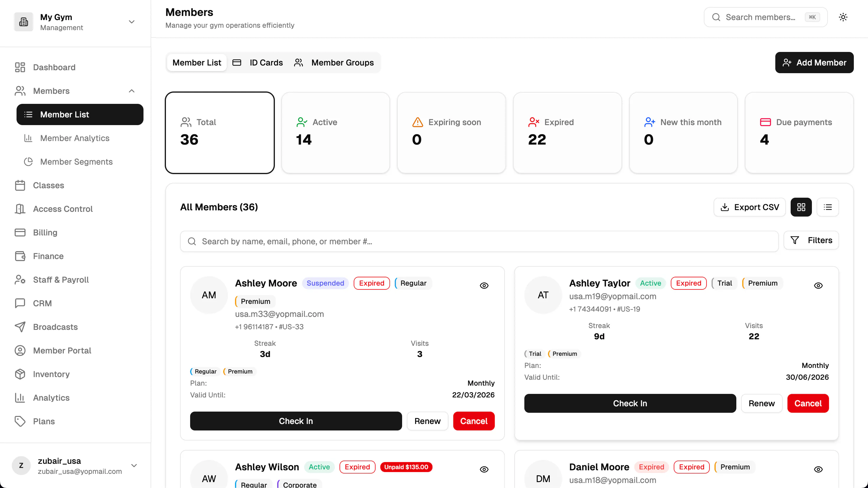
Task: Check In Ashley Taylor
Action: 630,403
